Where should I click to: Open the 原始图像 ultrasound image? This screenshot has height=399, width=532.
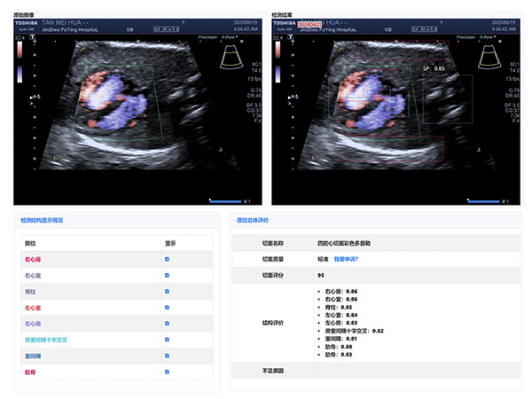click(x=137, y=111)
